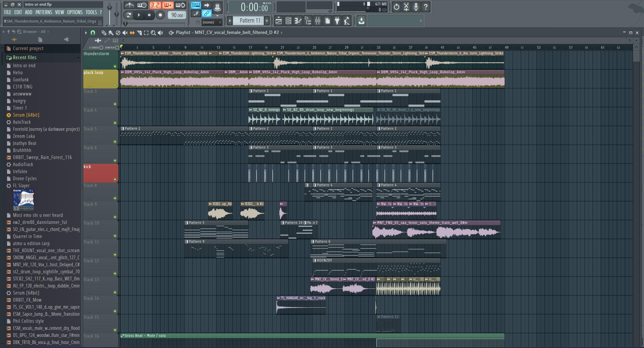Screen dimensions: 644x348
Task: Click the Undo history icon
Action: (397, 7)
